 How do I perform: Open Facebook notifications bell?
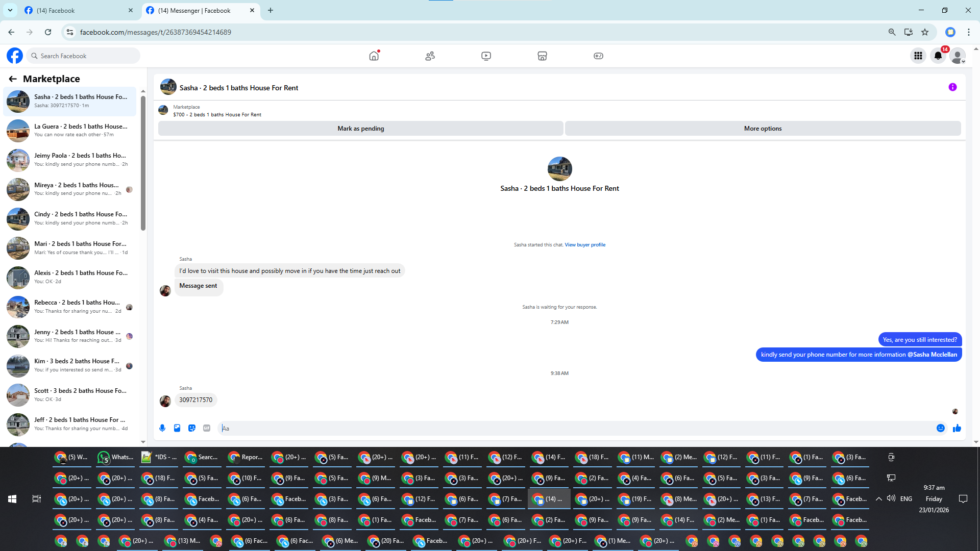pyautogui.click(x=938, y=56)
